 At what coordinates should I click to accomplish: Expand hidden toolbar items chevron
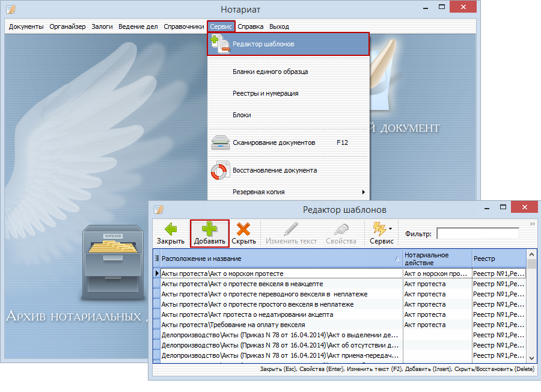pos(531,224)
